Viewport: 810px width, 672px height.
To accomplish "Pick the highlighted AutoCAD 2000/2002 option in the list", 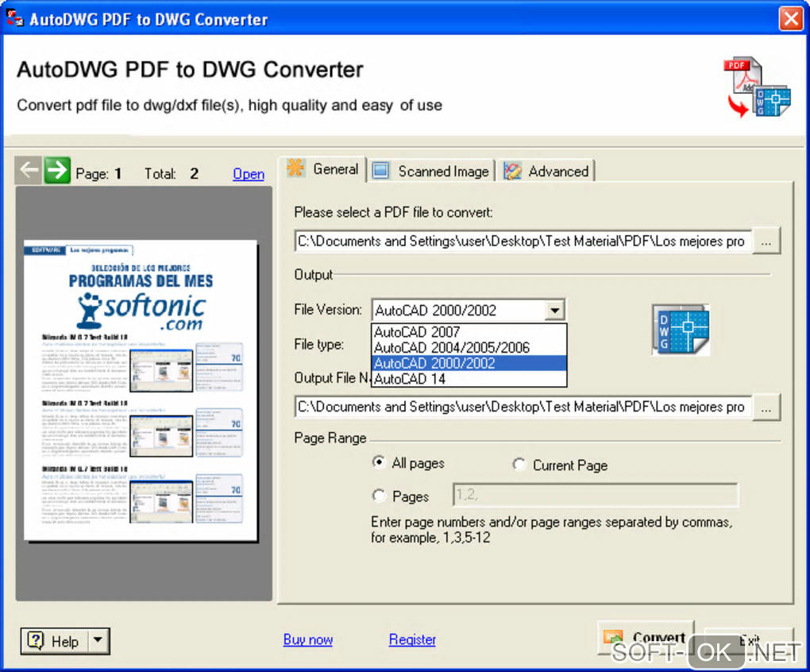I will pos(469,363).
